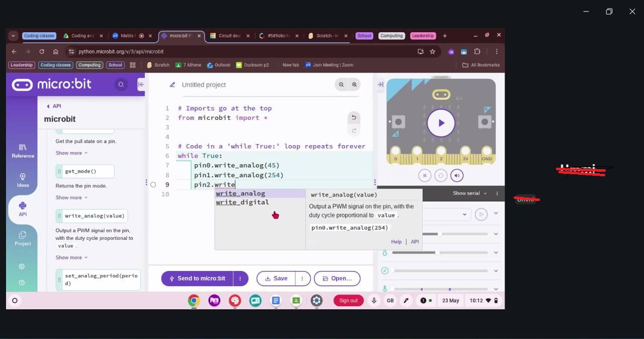Click simulator button A
644x339 pixels.
(x=398, y=122)
